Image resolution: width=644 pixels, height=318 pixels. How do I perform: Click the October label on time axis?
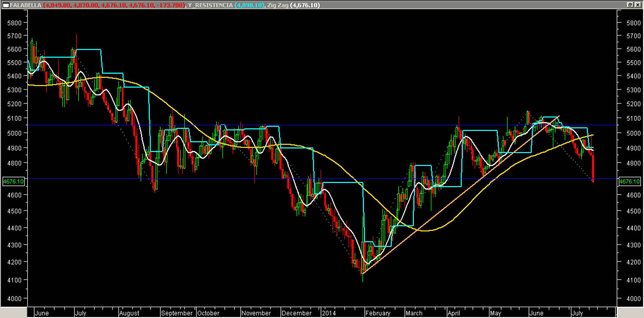click(208, 313)
